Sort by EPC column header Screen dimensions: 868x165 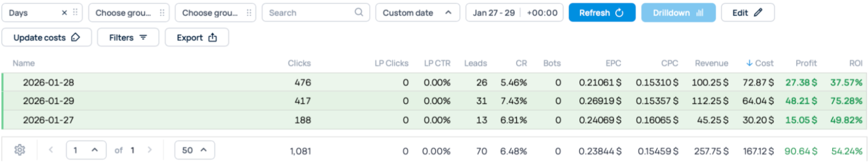tap(613, 63)
